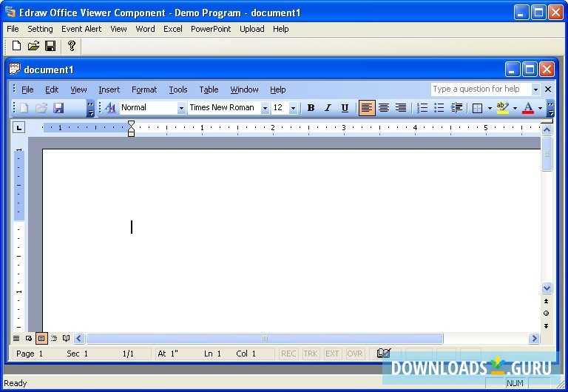Open the font size 12 dropdown
Viewport: 568px width, 392px height.
293,108
